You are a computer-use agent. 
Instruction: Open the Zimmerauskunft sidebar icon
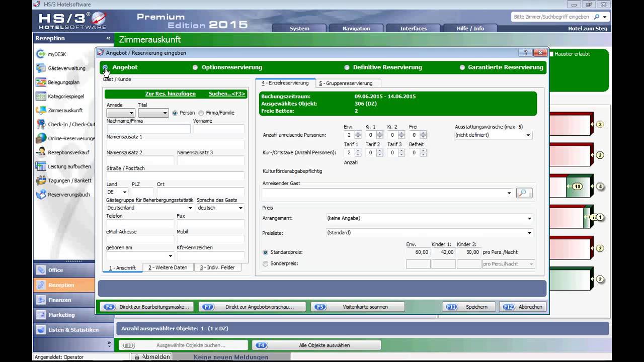click(x=41, y=110)
